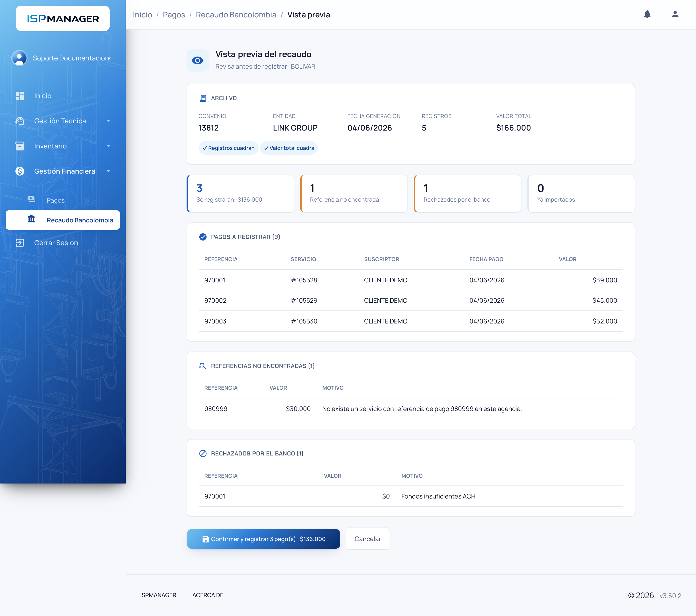Click the $39.000 value cell

(x=605, y=280)
